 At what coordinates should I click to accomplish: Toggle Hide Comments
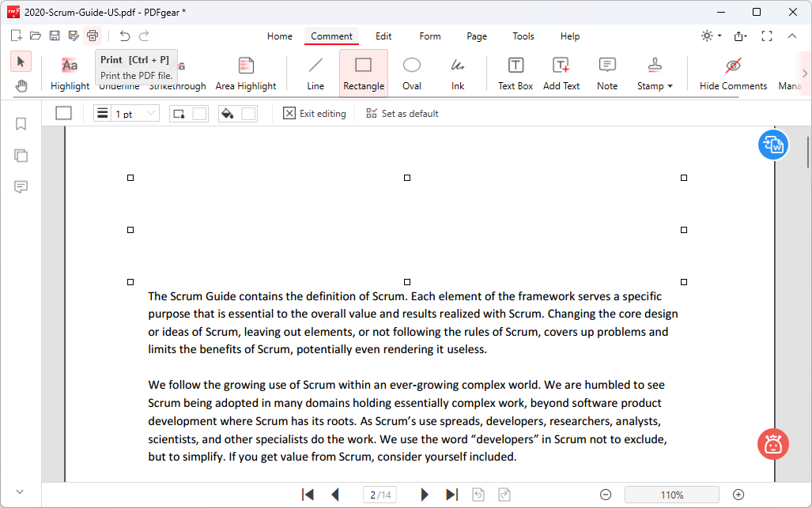pyautogui.click(x=732, y=72)
